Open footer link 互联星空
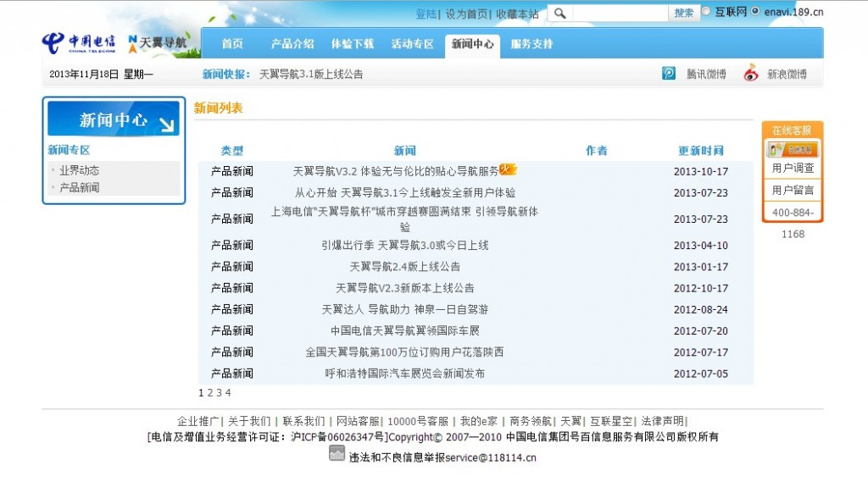The image size is (868, 504). [611, 422]
